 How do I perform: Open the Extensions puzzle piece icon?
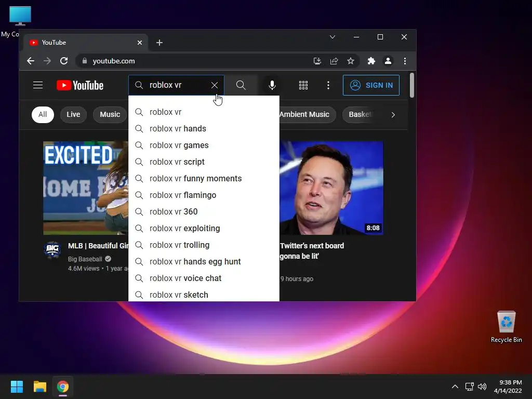point(371,61)
